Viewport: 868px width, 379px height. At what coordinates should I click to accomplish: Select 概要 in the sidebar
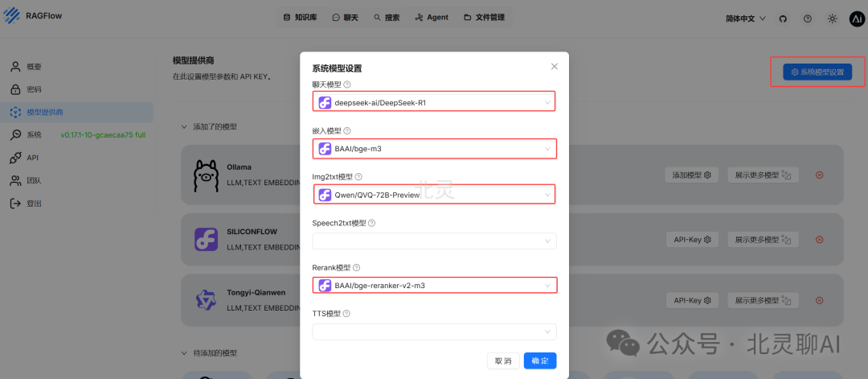(77, 67)
